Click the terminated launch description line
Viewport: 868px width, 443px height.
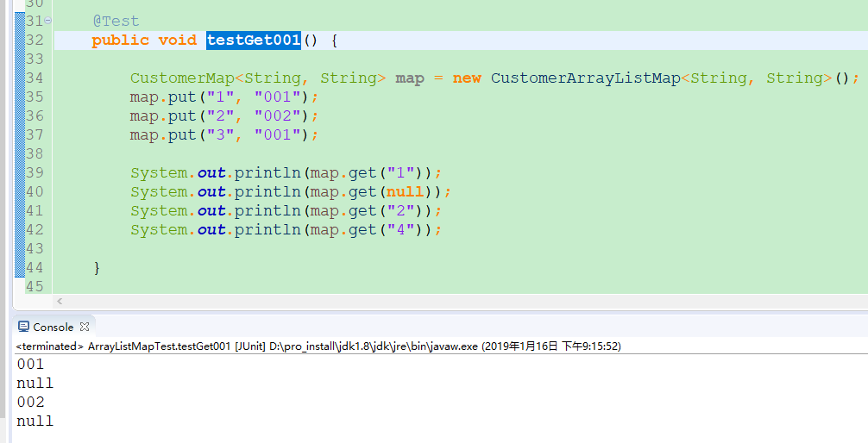pos(318,346)
